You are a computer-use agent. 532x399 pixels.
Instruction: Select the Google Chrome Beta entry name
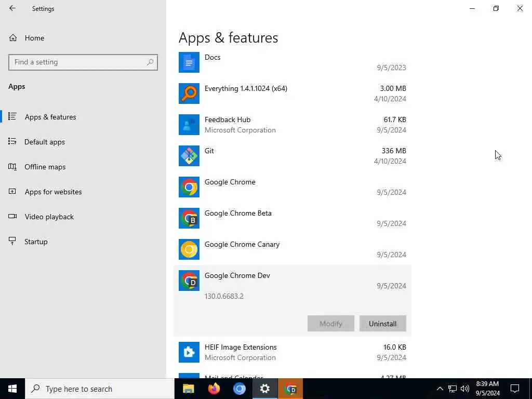pyautogui.click(x=238, y=214)
